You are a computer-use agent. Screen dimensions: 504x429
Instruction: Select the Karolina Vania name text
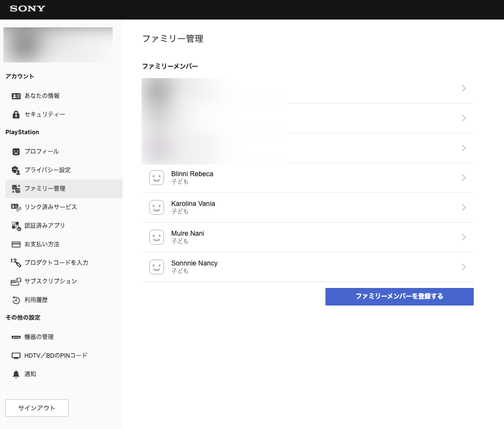click(193, 204)
